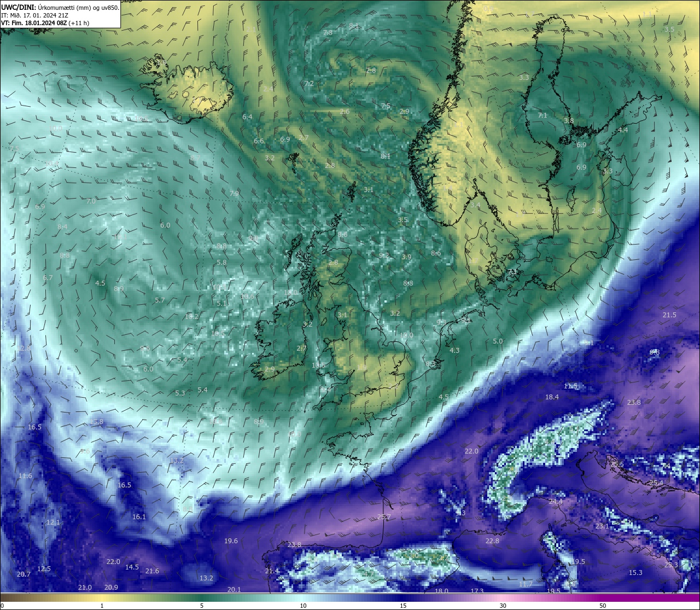Click the colour scale label 0
Screen dimensions: 700x610
coord(2,606)
